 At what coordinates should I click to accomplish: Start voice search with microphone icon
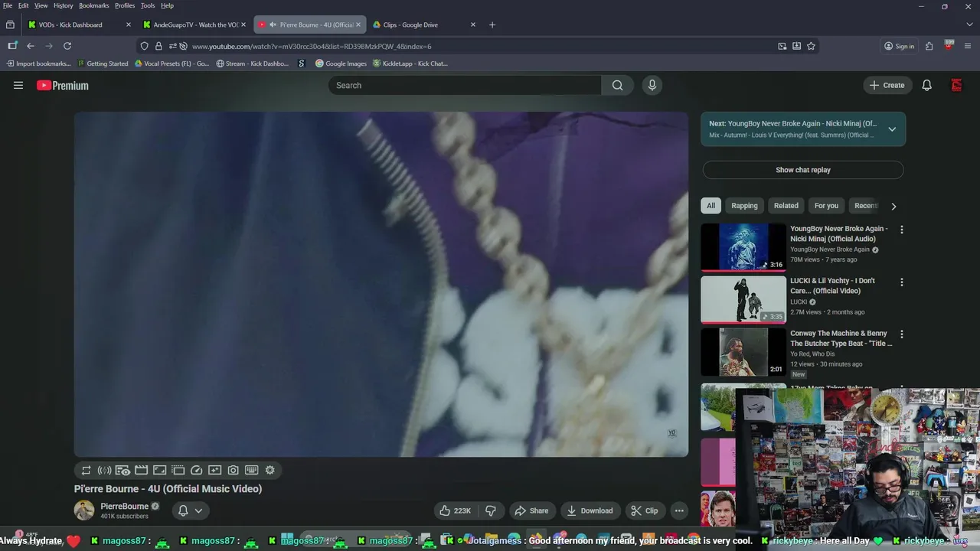(x=652, y=86)
